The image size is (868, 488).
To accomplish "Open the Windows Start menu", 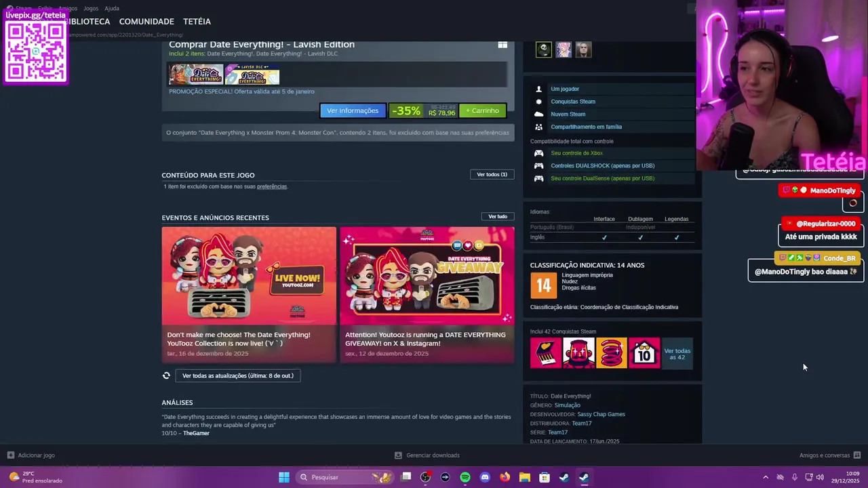I will click(284, 477).
